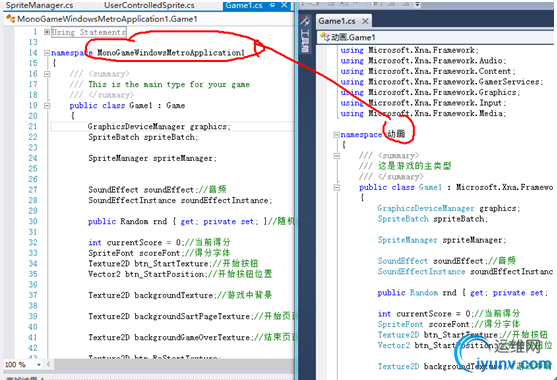This screenshot has width=557, height=380.
Task: Click right editor's 'public Random rnd' line
Action: [417, 293]
